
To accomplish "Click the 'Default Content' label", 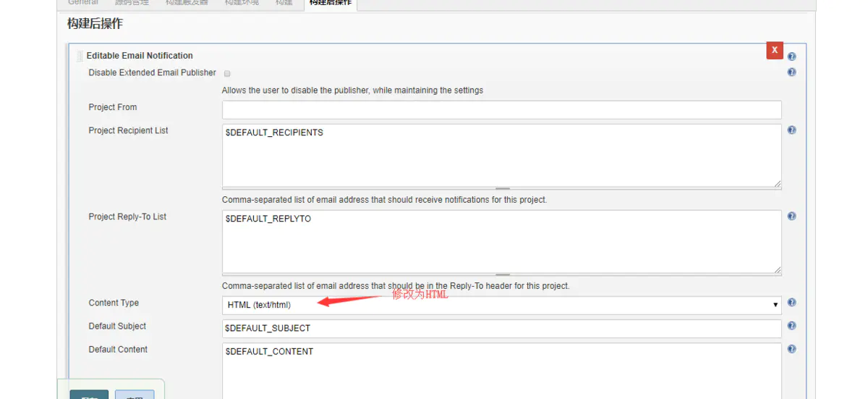I will [118, 349].
